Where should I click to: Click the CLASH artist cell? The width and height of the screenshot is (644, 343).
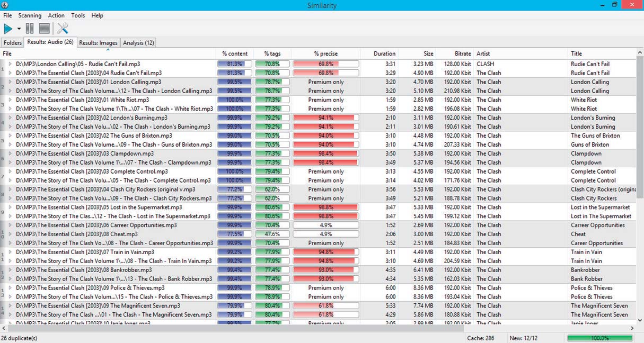click(x=485, y=64)
